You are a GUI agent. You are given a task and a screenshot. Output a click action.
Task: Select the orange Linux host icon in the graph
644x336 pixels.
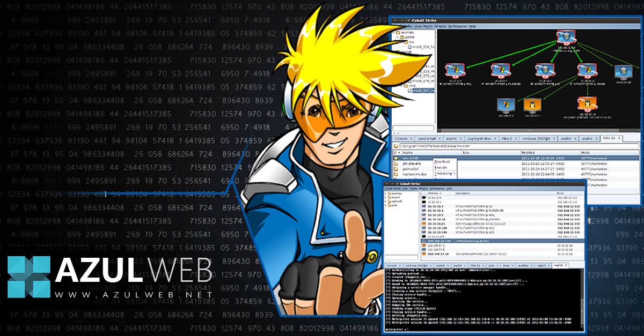click(x=533, y=104)
